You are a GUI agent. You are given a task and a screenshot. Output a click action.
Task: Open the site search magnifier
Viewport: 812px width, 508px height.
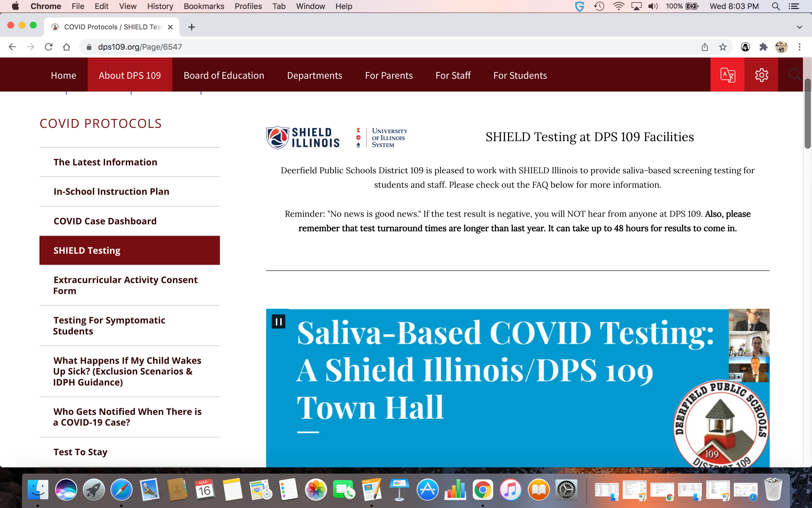click(x=794, y=75)
